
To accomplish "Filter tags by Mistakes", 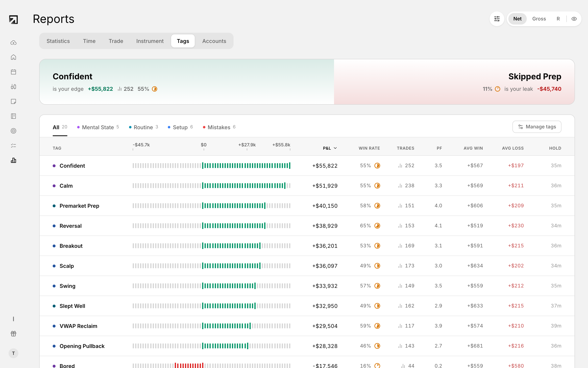I will click(x=219, y=127).
